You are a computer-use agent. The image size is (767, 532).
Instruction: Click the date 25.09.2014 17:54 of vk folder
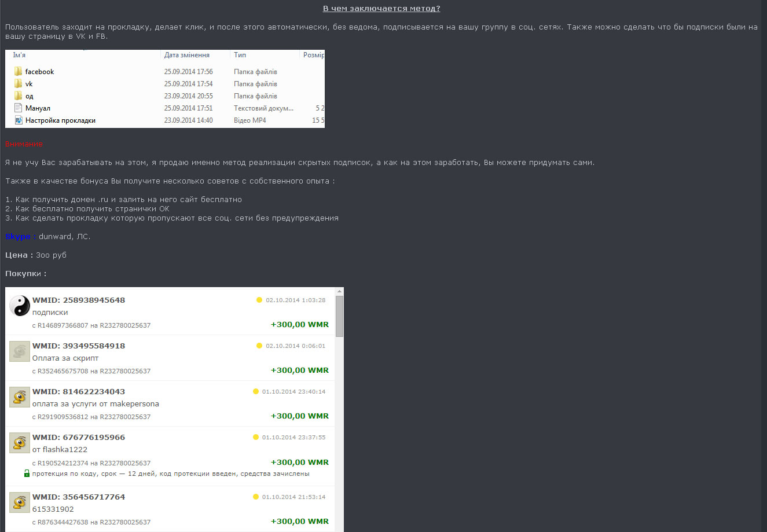coord(189,84)
